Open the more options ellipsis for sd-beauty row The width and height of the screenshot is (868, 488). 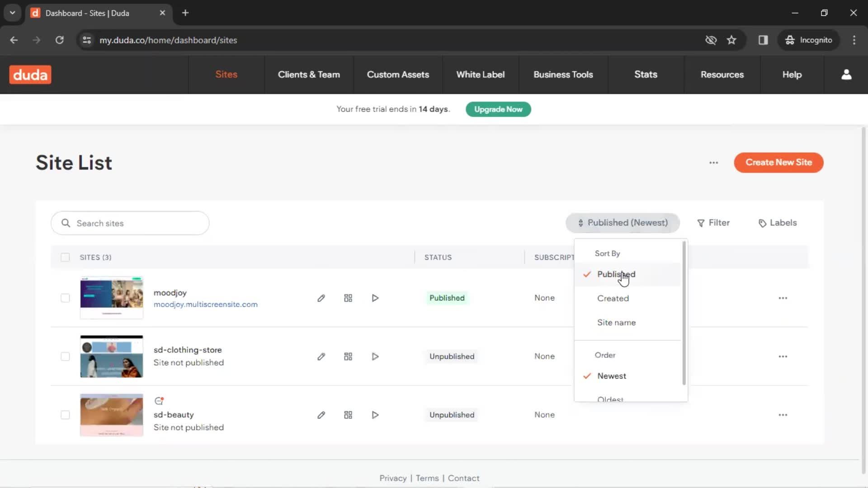[x=783, y=415]
